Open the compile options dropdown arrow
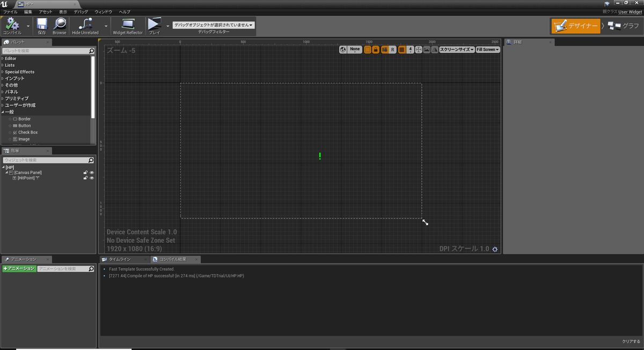 coord(28,26)
